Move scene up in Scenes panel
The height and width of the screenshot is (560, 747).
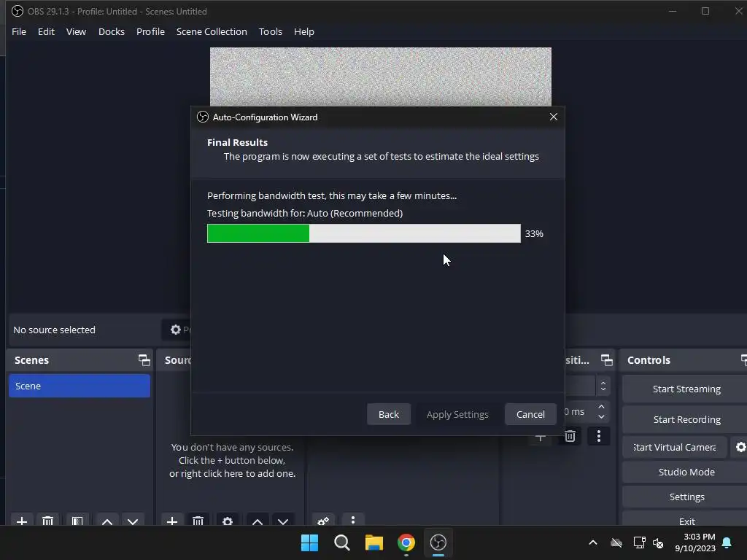point(107,521)
